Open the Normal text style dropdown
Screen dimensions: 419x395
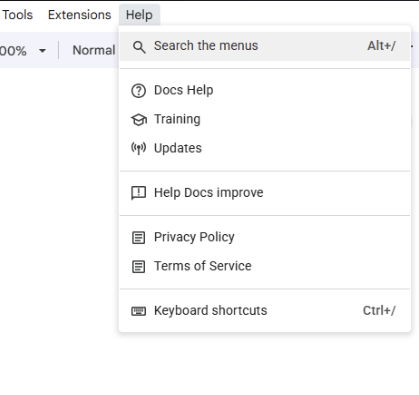pos(94,50)
